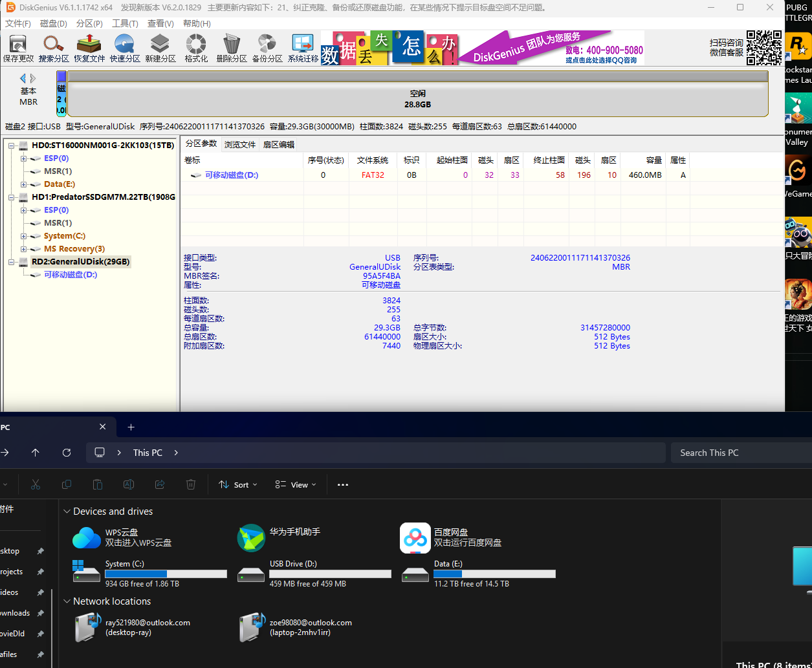The image size is (812, 668).
Task: Expand MS Recovery(3) partition node
Action: pos(23,249)
